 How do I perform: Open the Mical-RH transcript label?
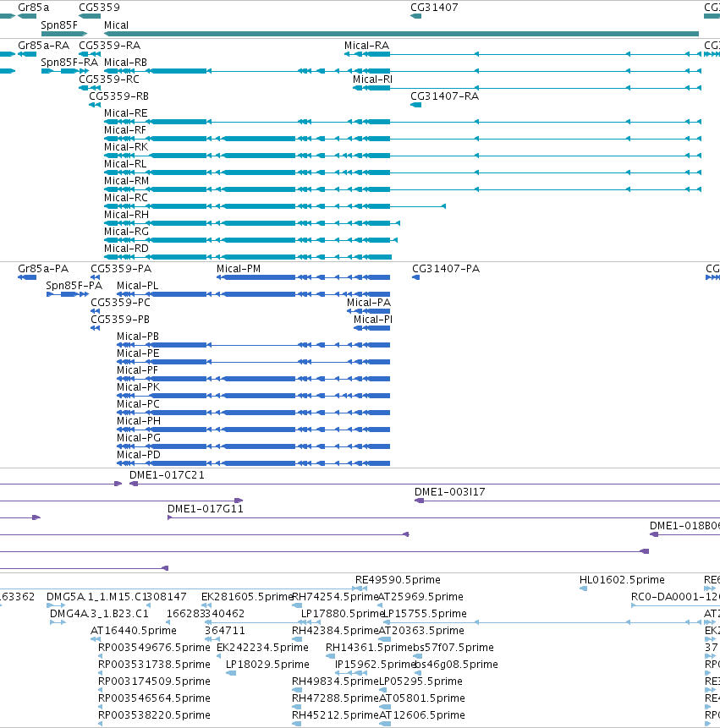point(126,215)
